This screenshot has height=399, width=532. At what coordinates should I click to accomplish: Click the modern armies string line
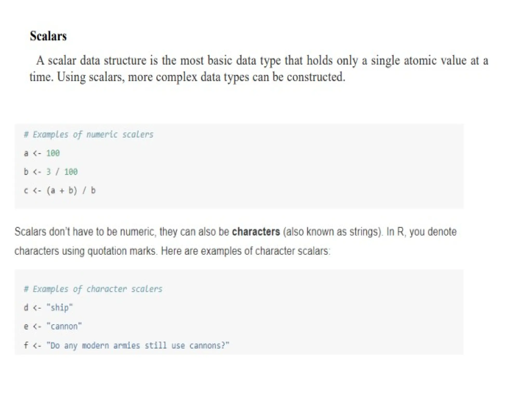point(127,345)
